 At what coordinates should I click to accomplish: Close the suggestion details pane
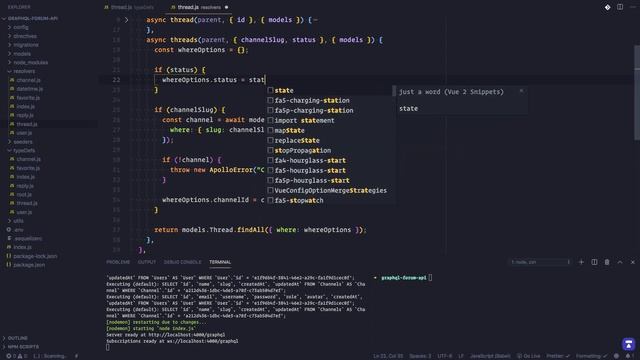(x=521, y=91)
